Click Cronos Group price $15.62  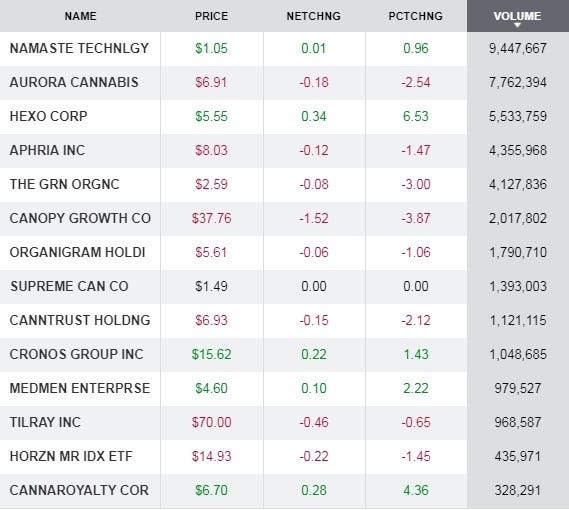point(212,354)
